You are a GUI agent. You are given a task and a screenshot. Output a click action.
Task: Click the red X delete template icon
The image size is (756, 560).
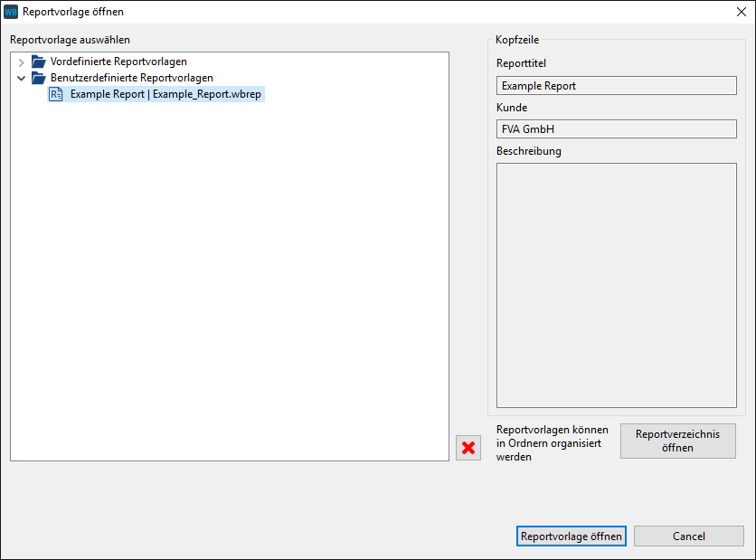coord(468,448)
